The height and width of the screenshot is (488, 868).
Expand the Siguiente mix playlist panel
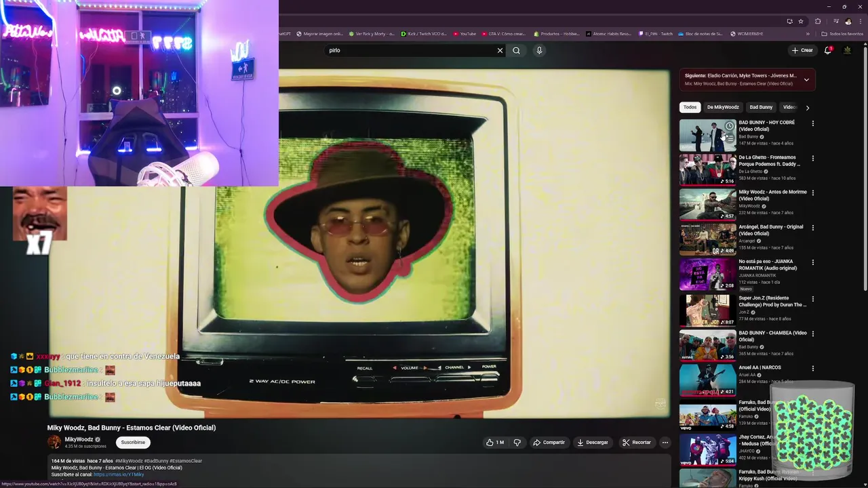coord(806,80)
